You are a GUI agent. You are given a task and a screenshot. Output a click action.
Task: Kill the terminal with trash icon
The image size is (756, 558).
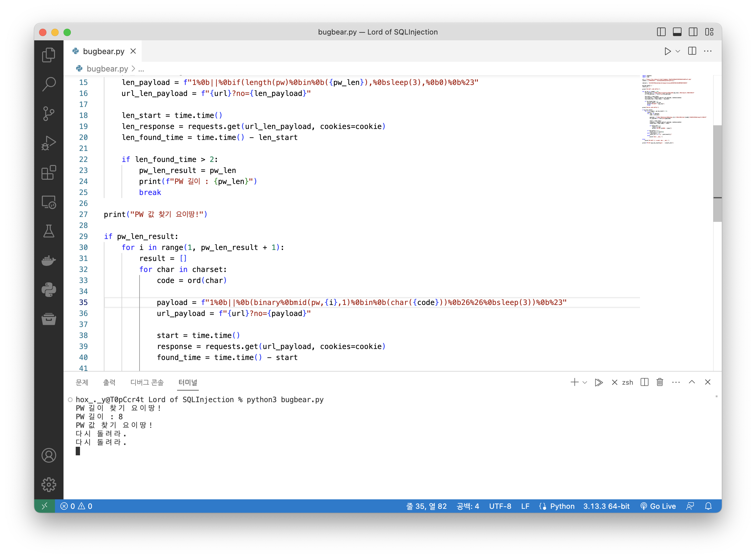660,382
